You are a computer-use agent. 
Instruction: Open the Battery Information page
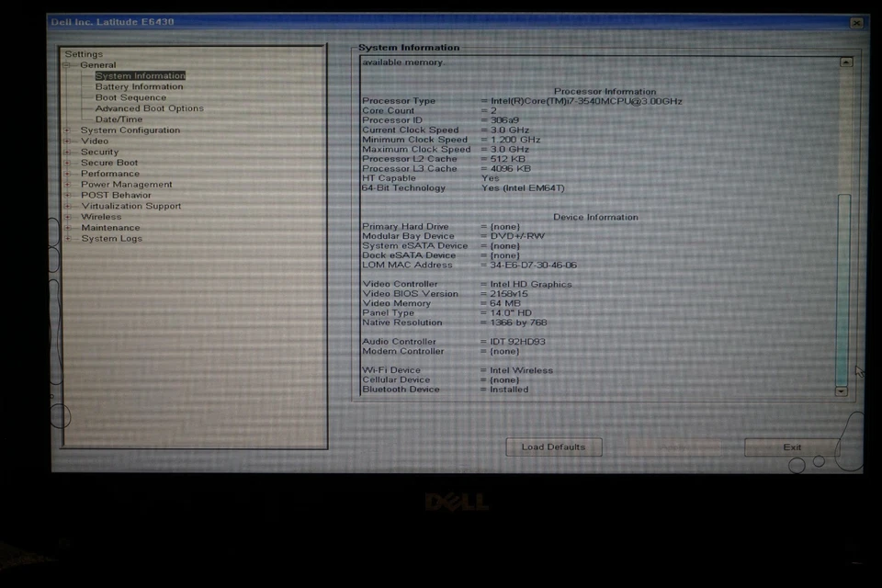tap(139, 86)
